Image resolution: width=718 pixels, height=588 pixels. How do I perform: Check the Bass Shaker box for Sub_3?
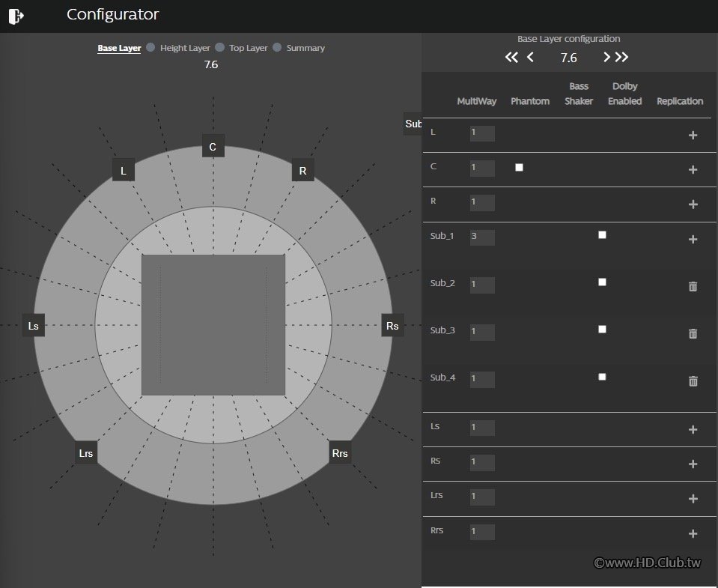pos(602,330)
